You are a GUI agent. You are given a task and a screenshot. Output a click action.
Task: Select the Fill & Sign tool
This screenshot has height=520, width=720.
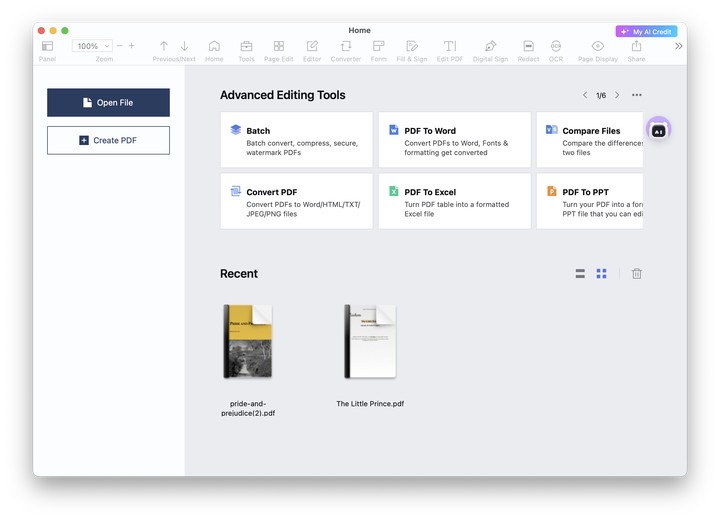pyautogui.click(x=412, y=46)
